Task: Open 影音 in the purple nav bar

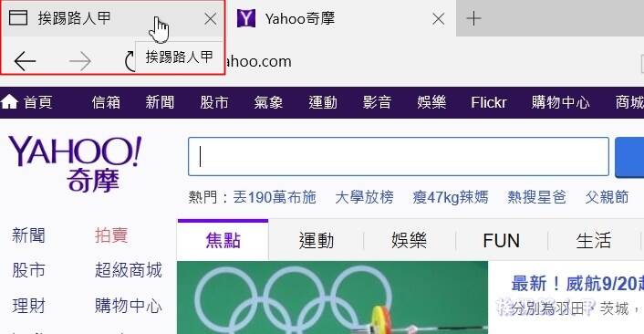Action: click(x=377, y=102)
